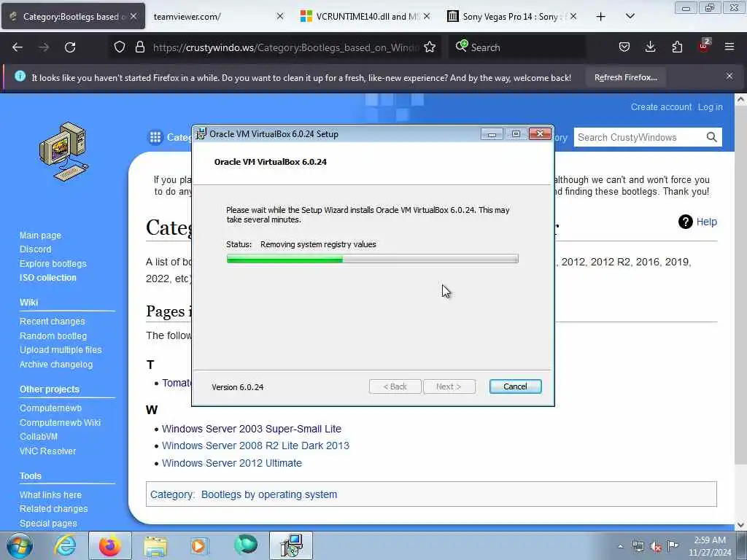Reload the page with refresh icon
747x560 pixels.
(x=70, y=47)
